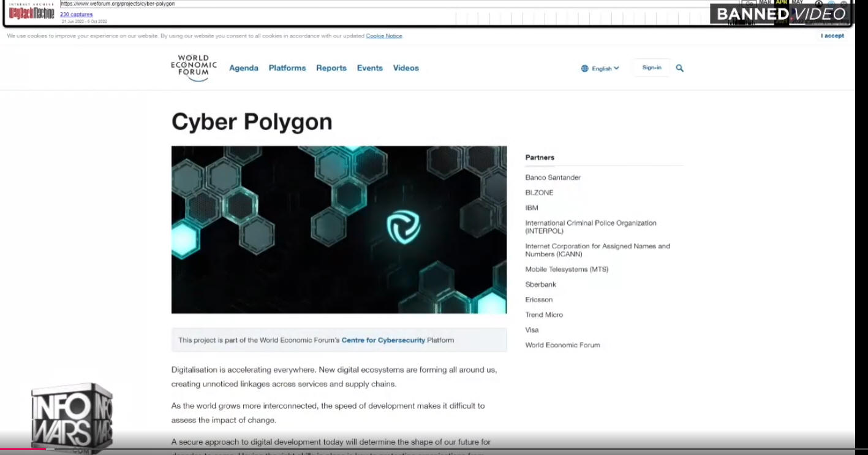Screen dimensions: 868x455
Task: Select partner World Economic Forum
Action: point(563,345)
